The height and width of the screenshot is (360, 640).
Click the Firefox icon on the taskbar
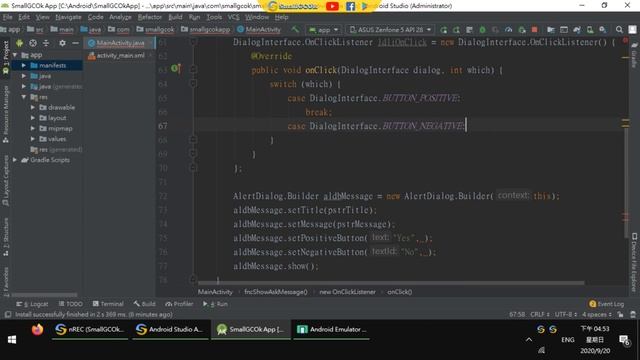click(37, 329)
